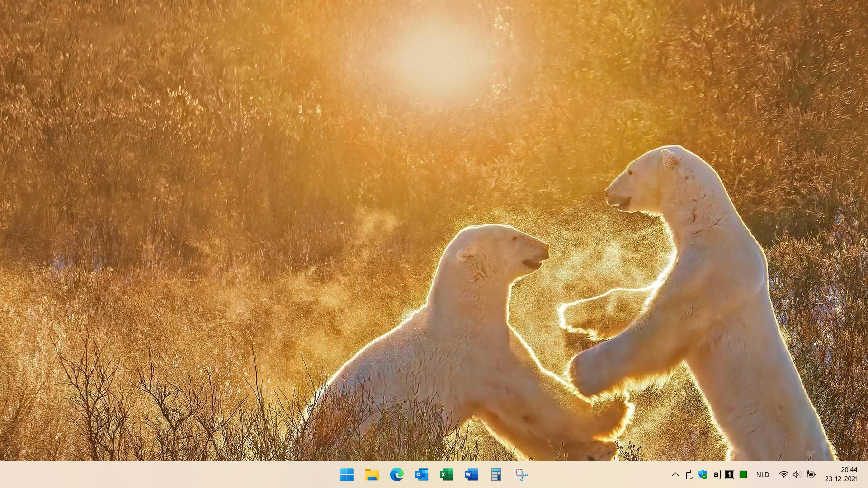
Task: Launch Excel from the taskbar
Action: click(446, 474)
